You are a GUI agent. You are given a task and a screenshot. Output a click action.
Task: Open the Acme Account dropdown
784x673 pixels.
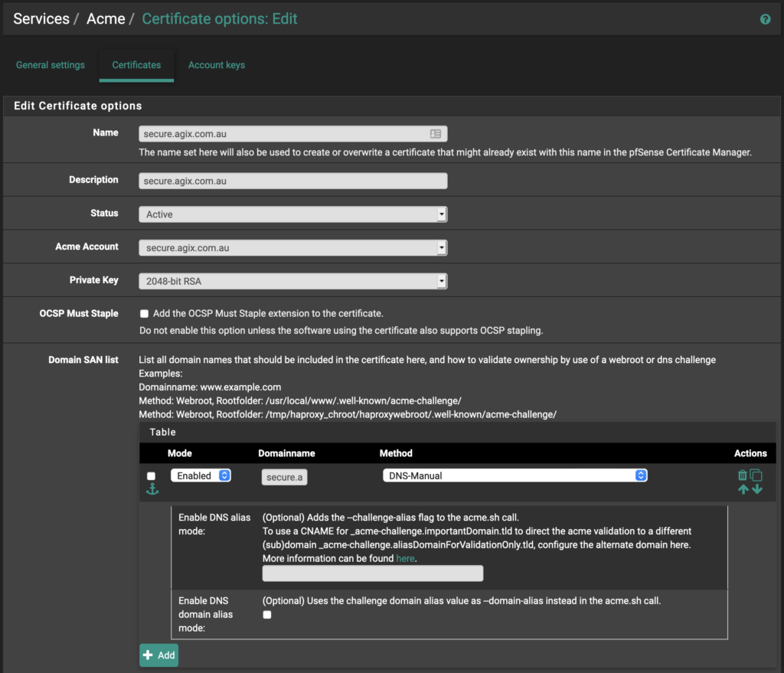point(292,248)
